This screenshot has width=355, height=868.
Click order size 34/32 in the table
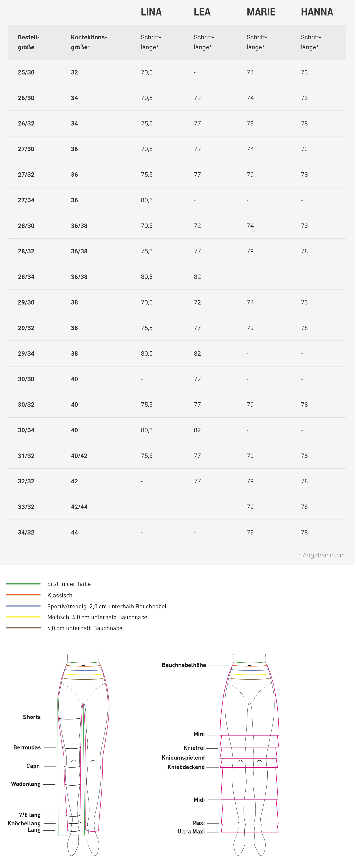point(26,532)
